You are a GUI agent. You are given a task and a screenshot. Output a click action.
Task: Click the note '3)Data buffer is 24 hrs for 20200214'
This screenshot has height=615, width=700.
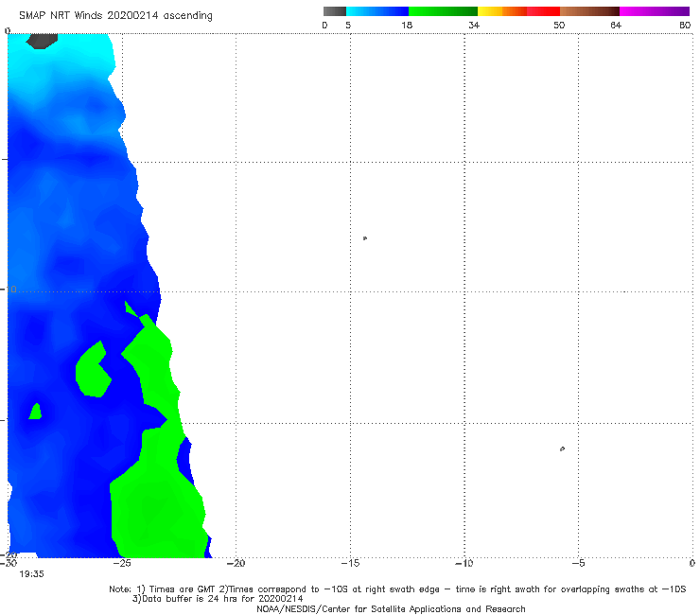tap(218, 599)
